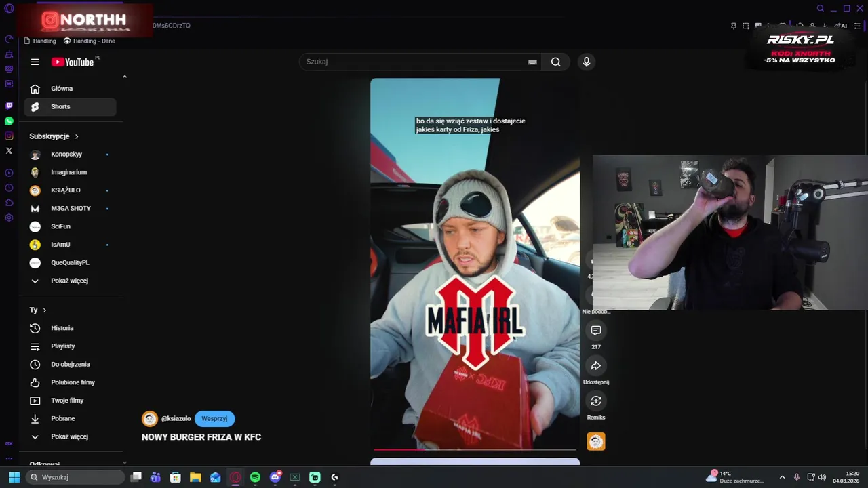Click the Shorts video to pause
Image resolution: width=868 pixels, height=488 pixels.
(x=475, y=264)
